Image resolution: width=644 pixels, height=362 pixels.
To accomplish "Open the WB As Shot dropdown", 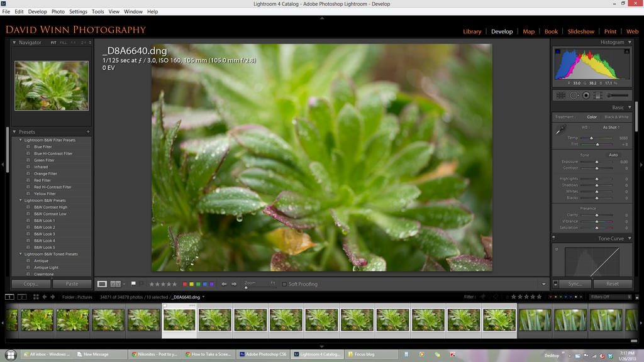I will tap(611, 128).
